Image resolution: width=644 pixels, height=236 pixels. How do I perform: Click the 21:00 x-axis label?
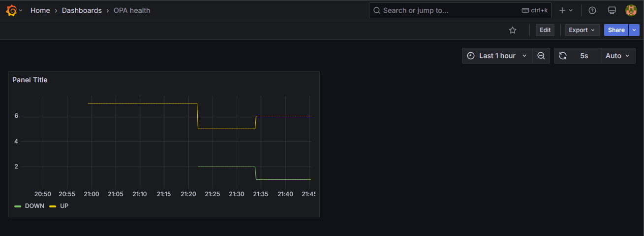pos(91,194)
